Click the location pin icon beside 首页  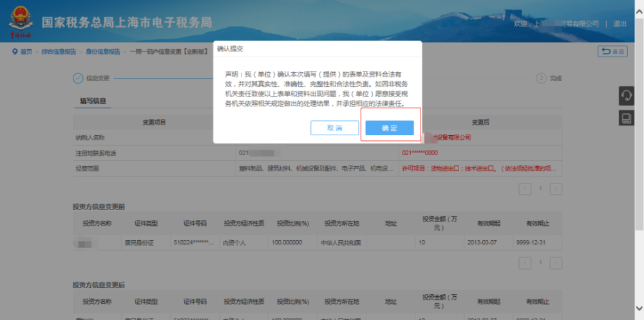[14, 52]
